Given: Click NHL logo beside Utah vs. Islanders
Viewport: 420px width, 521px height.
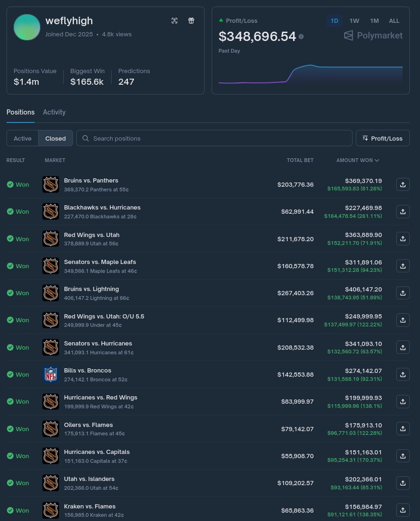Looking at the screenshot, I should [x=51, y=483].
